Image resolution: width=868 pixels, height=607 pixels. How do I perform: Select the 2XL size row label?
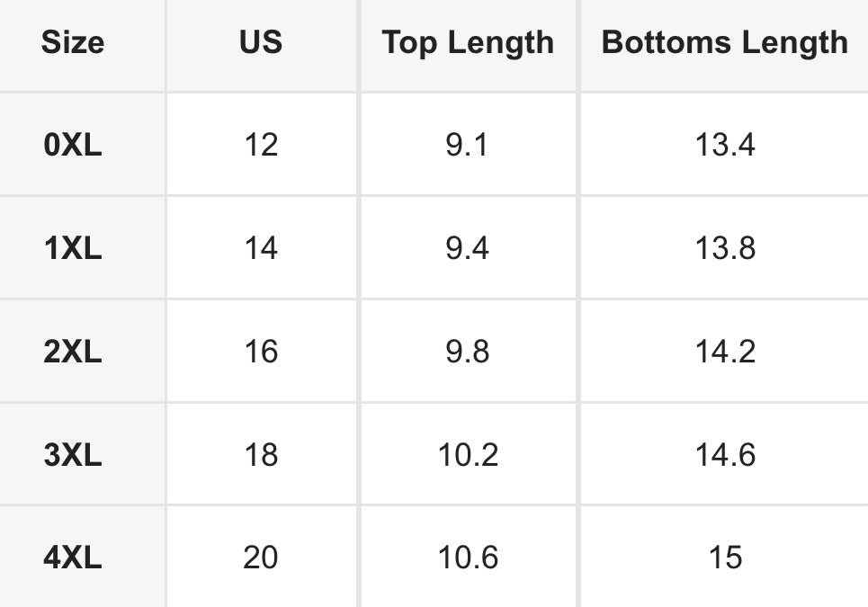click(x=73, y=352)
